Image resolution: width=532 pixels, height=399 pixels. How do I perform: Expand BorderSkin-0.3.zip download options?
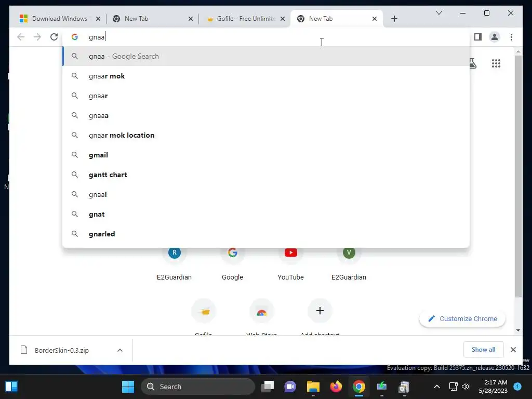tap(120, 350)
